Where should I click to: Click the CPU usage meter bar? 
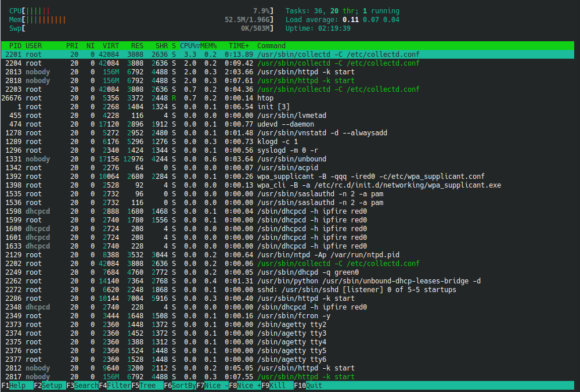[x=141, y=10]
